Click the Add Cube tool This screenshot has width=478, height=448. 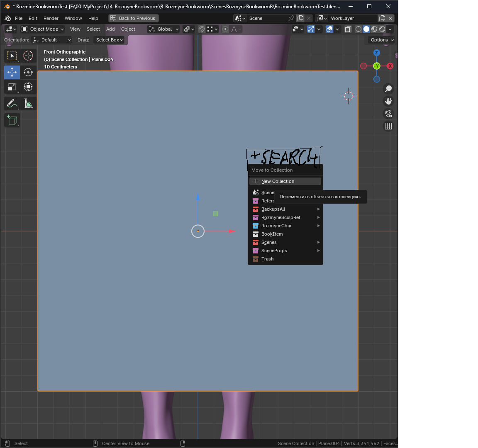(12, 120)
